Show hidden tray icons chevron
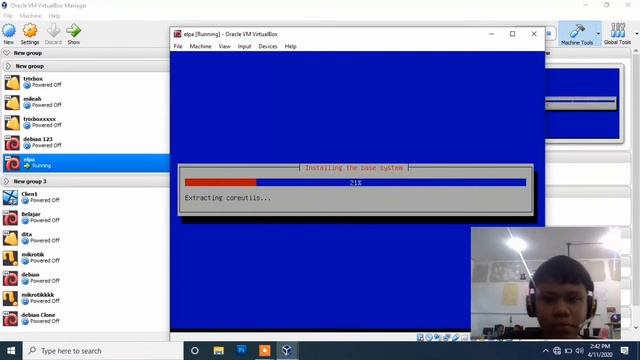 click(x=546, y=351)
